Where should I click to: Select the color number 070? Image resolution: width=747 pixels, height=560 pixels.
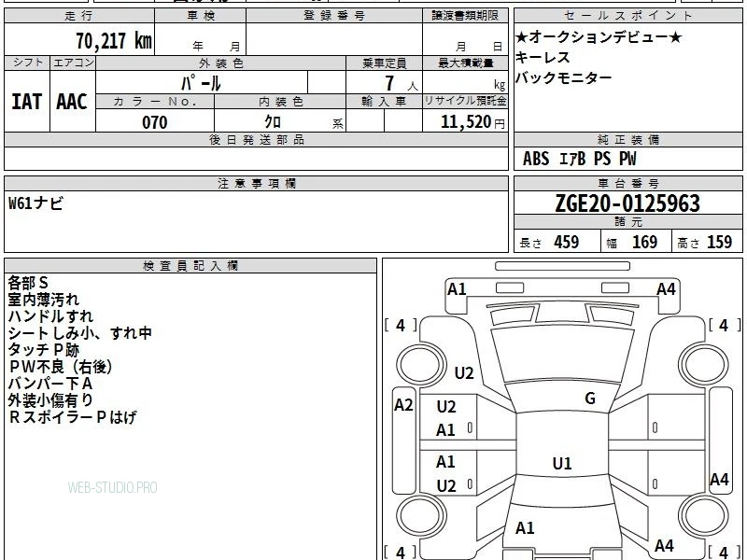pyautogui.click(x=155, y=122)
